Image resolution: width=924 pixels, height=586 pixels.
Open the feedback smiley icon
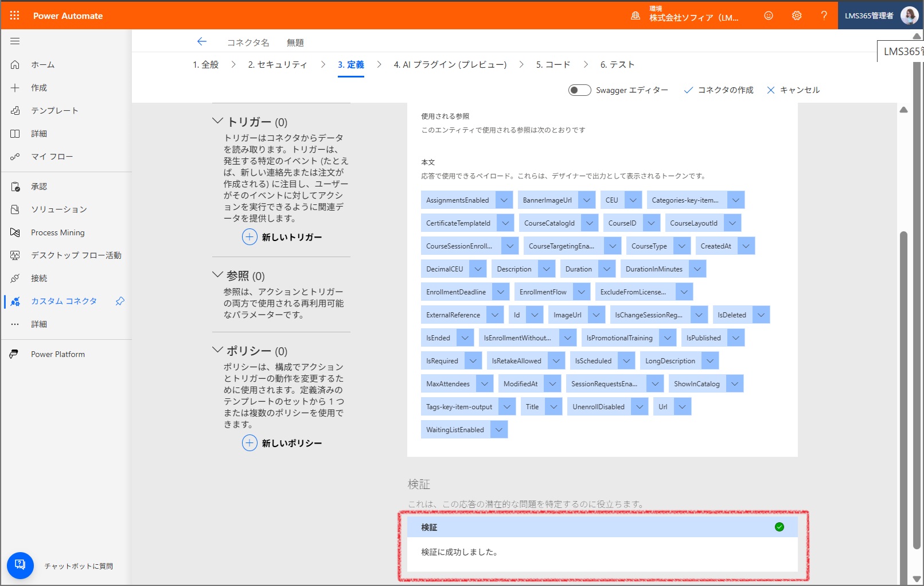(769, 15)
